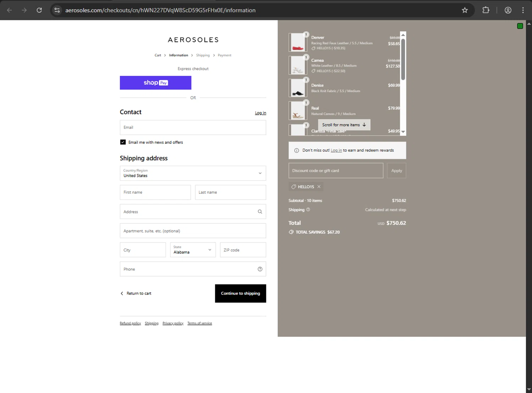Click the ZIP code field
This screenshot has width=532, height=393.
[x=243, y=250]
